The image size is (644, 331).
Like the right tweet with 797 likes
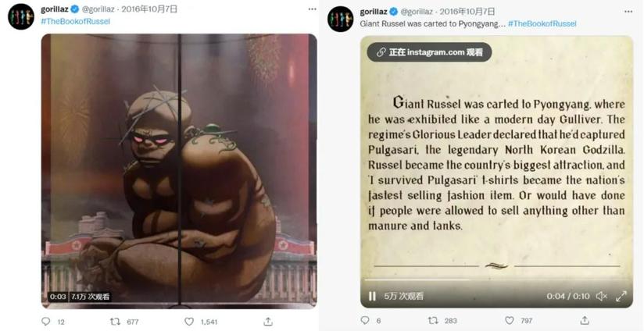510,320
